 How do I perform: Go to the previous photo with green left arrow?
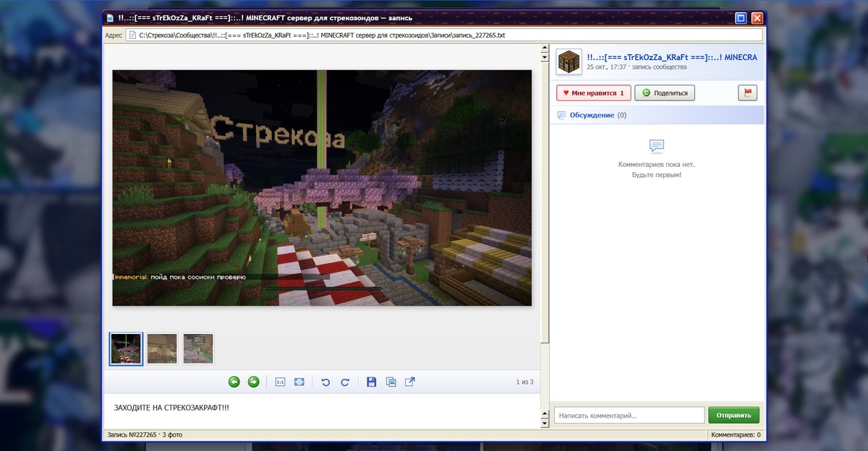click(x=234, y=382)
